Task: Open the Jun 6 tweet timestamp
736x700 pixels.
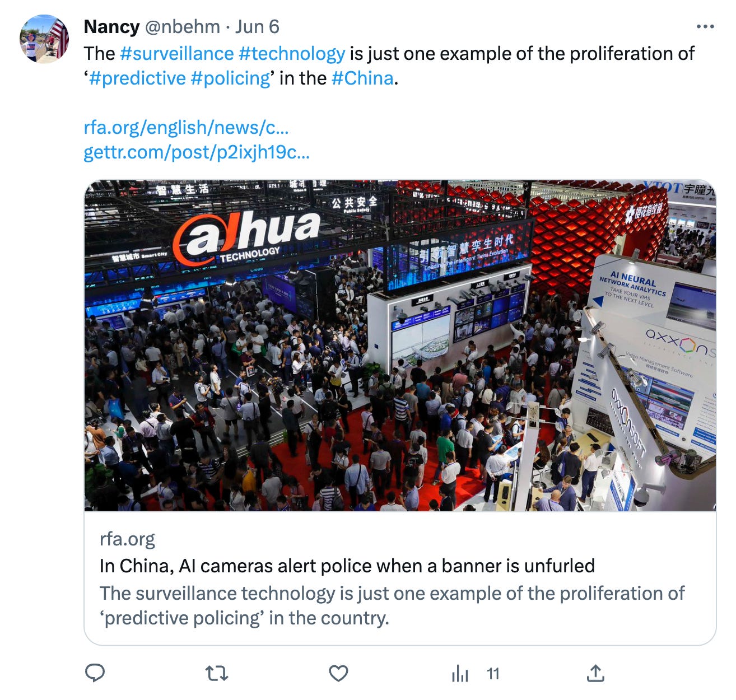Action: pyautogui.click(x=257, y=26)
